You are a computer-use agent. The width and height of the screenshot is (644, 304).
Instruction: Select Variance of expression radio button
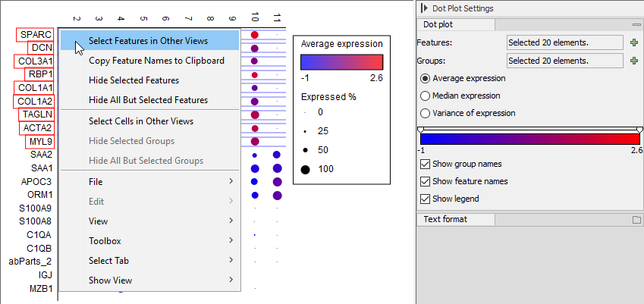coord(425,113)
